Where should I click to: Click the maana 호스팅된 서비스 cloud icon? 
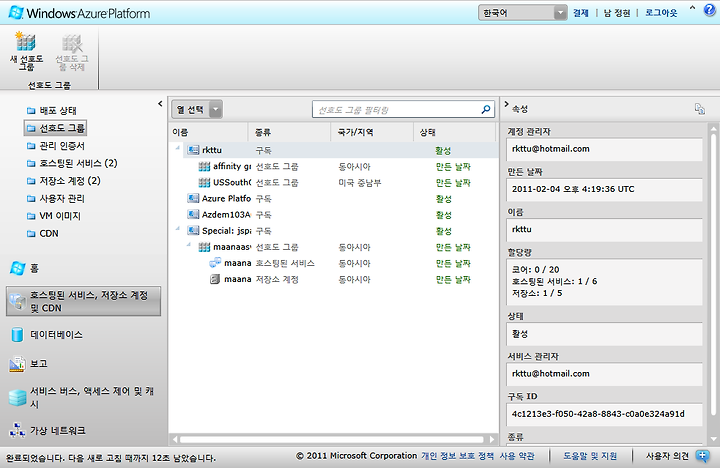pos(215,263)
